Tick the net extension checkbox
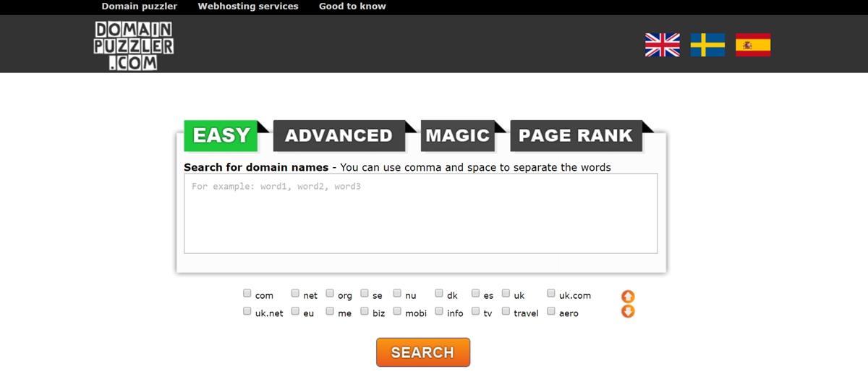Screen dimensions: 868x390 tap(295, 294)
